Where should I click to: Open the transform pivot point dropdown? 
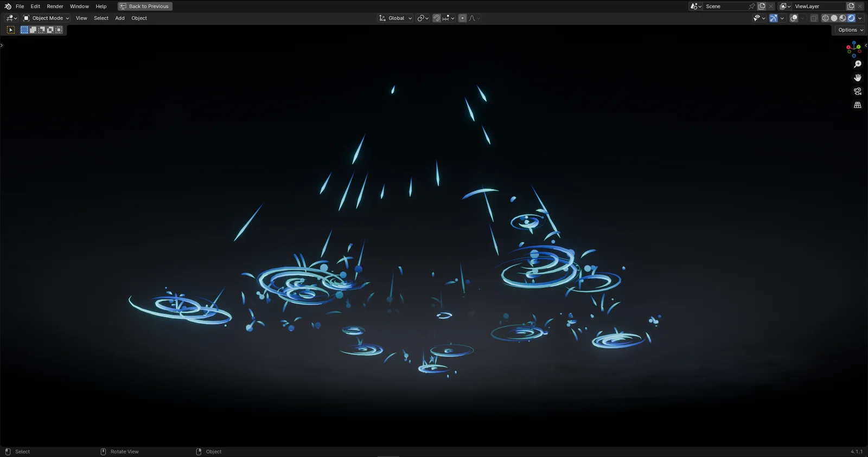pos(423,18)
